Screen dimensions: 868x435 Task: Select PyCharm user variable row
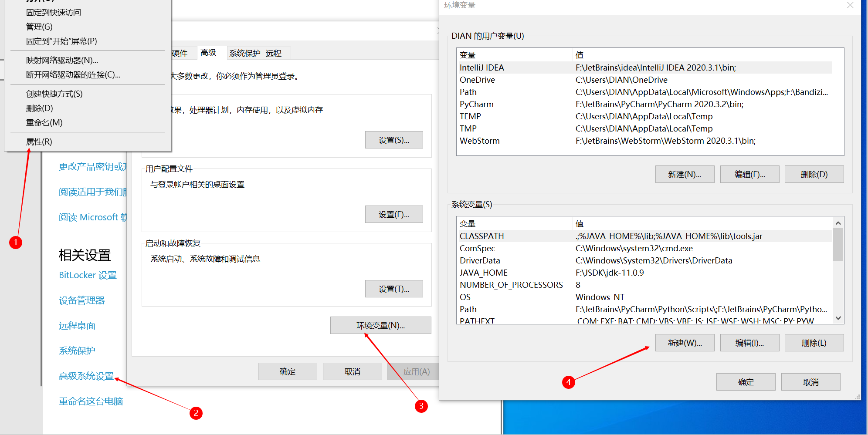[x=644, y=104]
